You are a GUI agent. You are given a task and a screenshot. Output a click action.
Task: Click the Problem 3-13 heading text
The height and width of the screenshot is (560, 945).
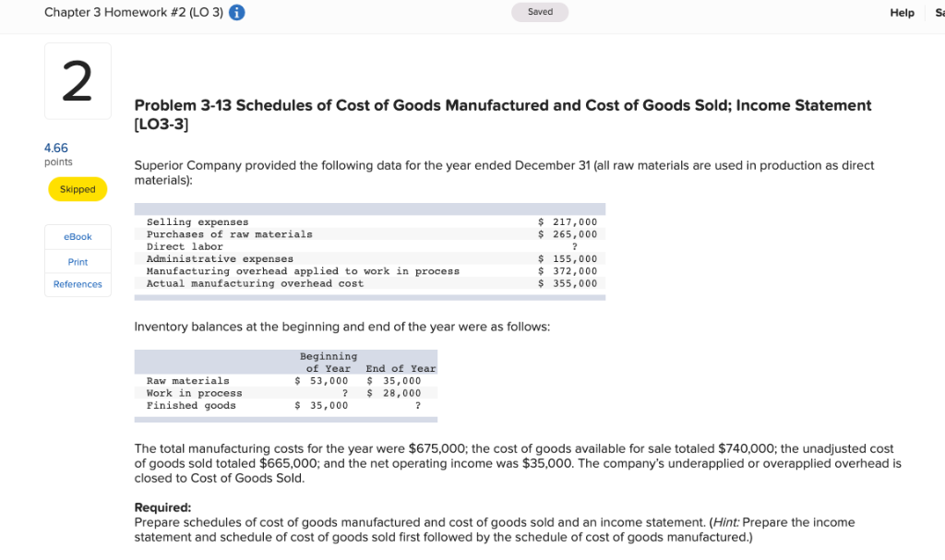(x=503, y=114)
